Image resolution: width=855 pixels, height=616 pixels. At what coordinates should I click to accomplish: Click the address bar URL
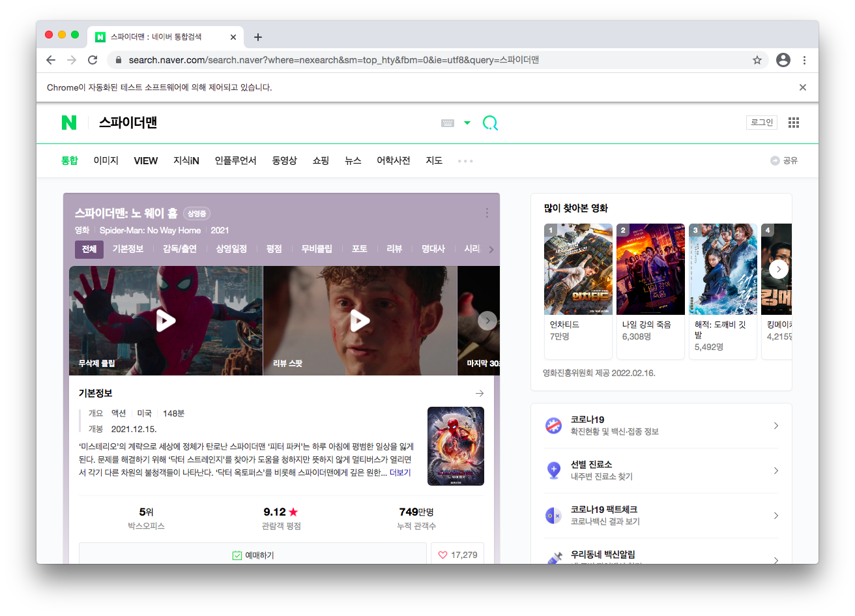pos(334,60)
